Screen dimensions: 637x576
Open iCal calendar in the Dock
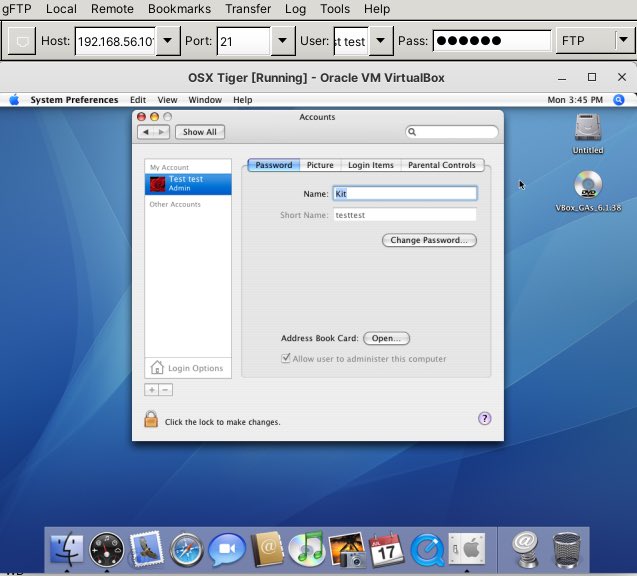(386, 550)
